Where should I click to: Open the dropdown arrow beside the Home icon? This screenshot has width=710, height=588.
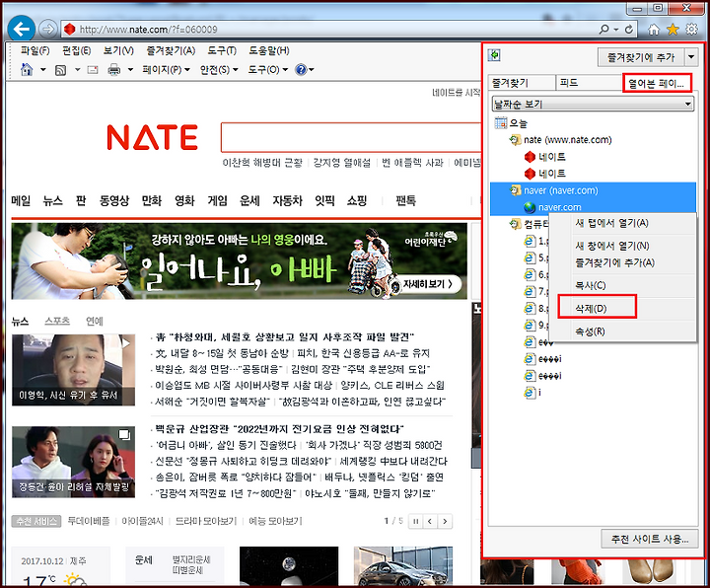tap(43, 70)
